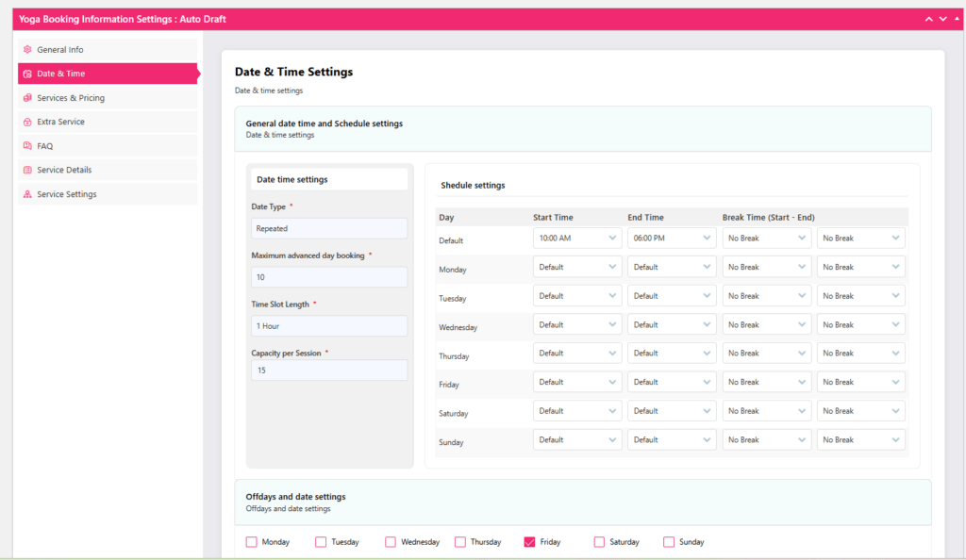Click the Date & Time calendar icon
Viewport: 966px width, 560px height.
coord(27,74)
